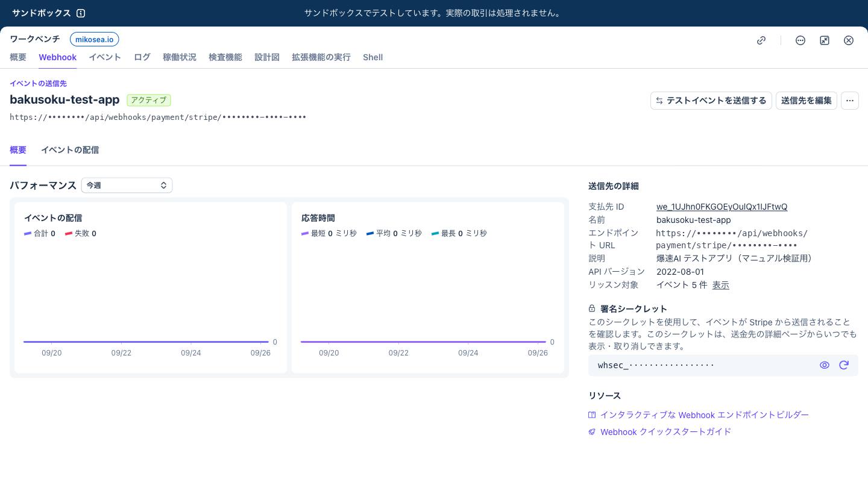Screen dimensions: 868x482
Task: Open the イベントの配信 sub-tab
Action: pos(70,150)
